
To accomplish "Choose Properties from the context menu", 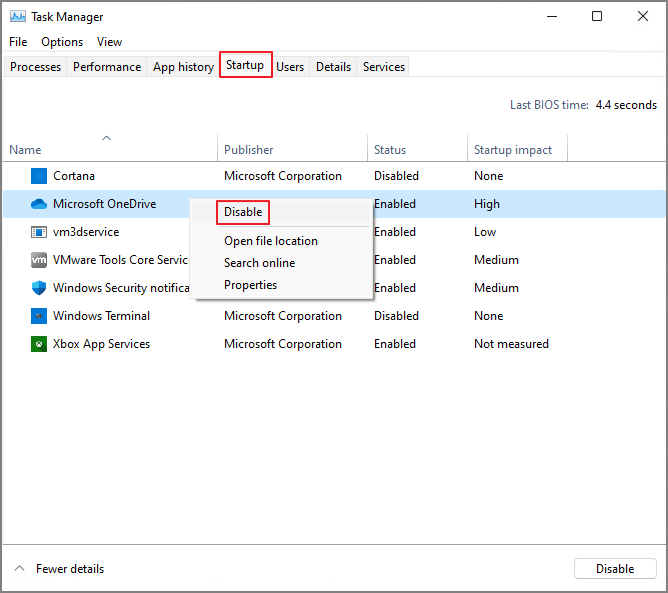I will [x=250, y=285].
